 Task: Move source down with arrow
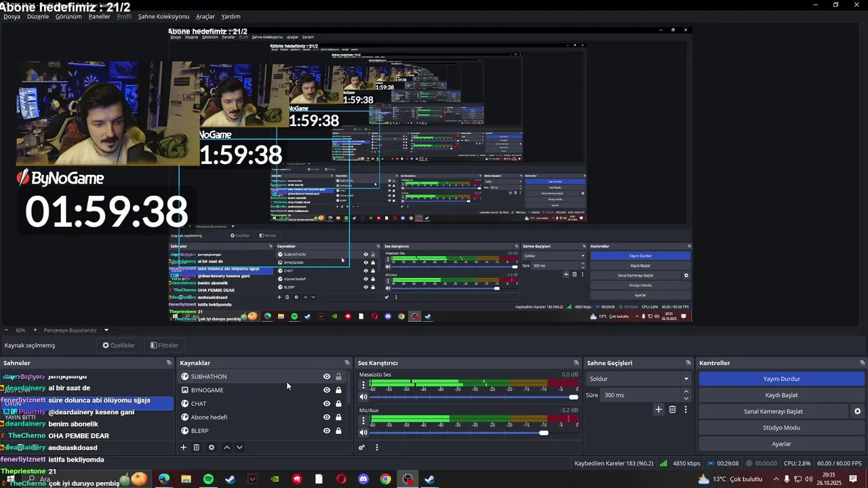[x=239, y=447]
